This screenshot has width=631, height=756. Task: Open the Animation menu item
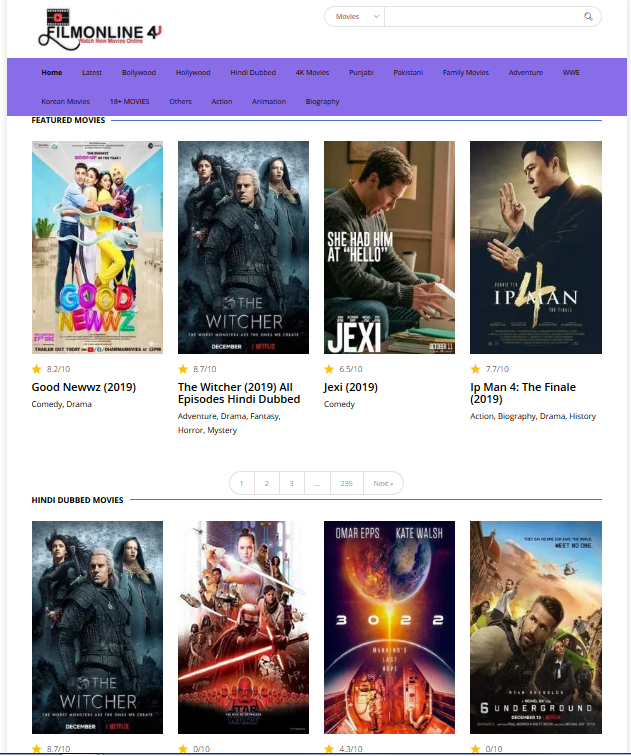click(x=269, y=101)
